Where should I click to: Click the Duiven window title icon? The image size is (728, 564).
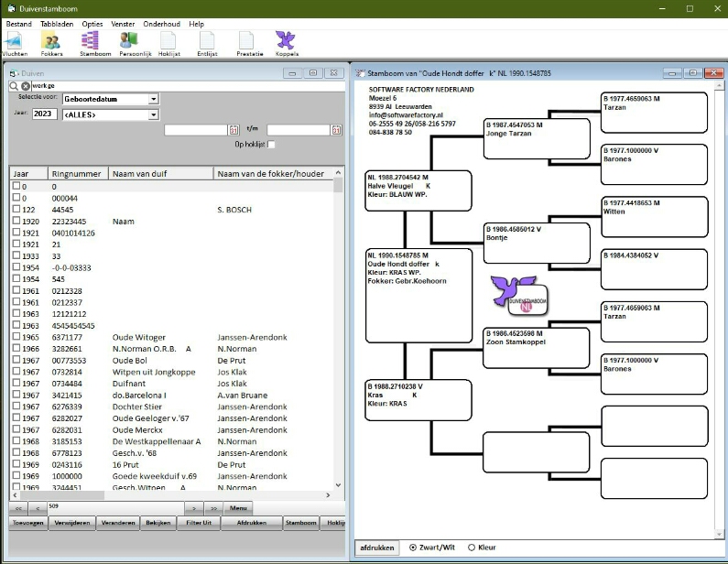14,73
